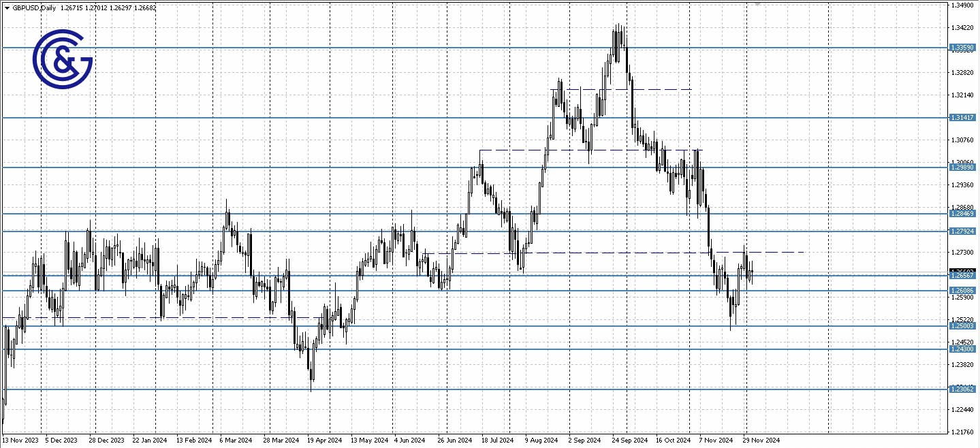Select the 1.24300 highlighted axis label
This screenshot has height=448, width=980.
tap(962, 349)
